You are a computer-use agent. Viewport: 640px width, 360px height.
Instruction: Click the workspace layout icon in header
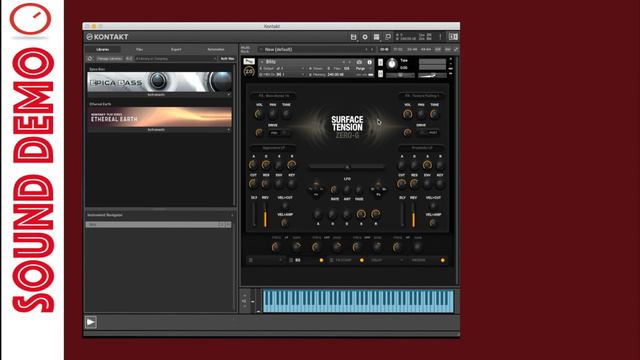[x=376, y=37]
